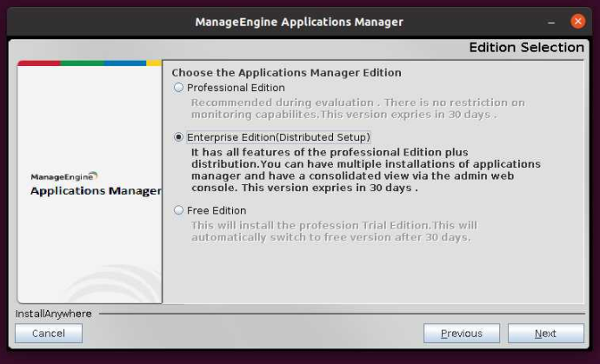The width and height of the screenshot is (600, 364).
Task: Select the Professional Edition radio button
Action: (179, 88)
